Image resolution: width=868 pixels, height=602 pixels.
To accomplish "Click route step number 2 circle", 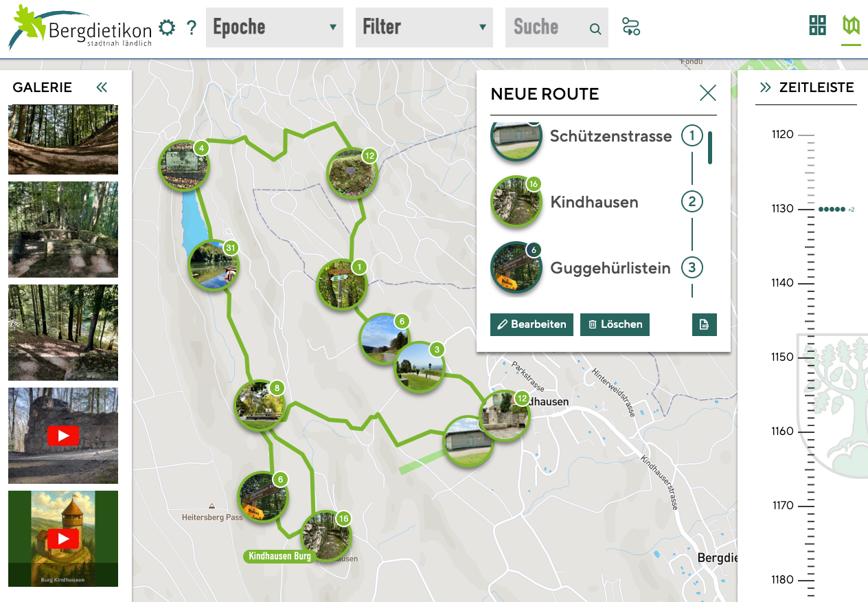I will tap(692, 202).
